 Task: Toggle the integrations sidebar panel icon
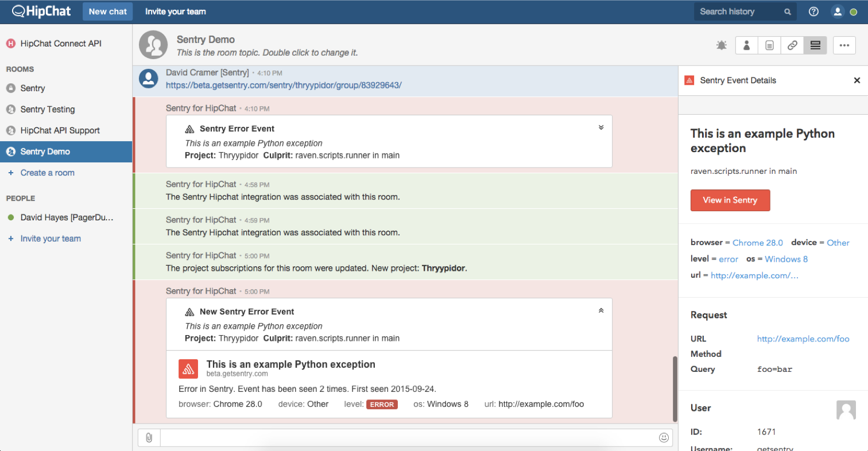(x=815, y=45)
